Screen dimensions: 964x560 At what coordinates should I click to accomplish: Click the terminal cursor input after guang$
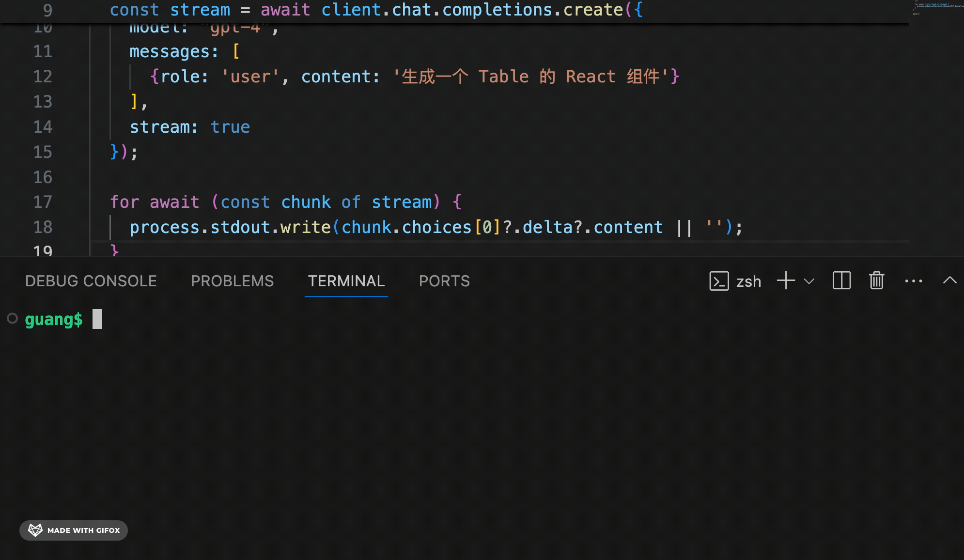point(97,319)
